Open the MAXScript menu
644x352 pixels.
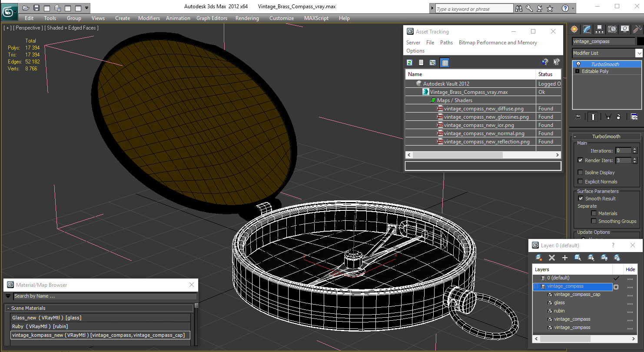(317, 18)
